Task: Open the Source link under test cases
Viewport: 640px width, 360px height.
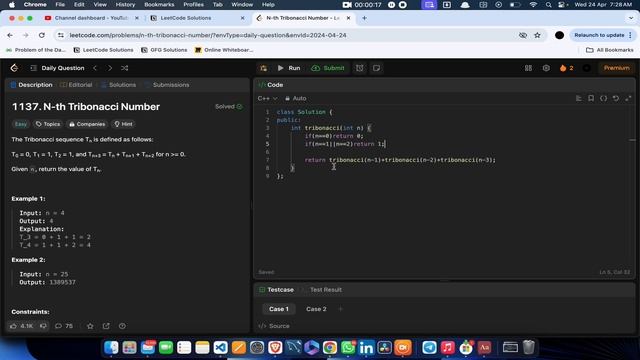Action: click(x=274, y=326)
